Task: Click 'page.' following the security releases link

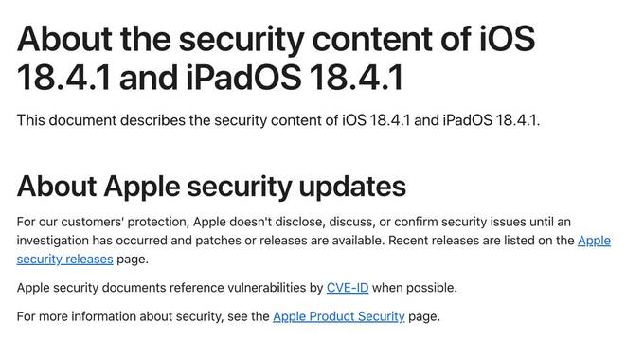Action: [133, 260]
